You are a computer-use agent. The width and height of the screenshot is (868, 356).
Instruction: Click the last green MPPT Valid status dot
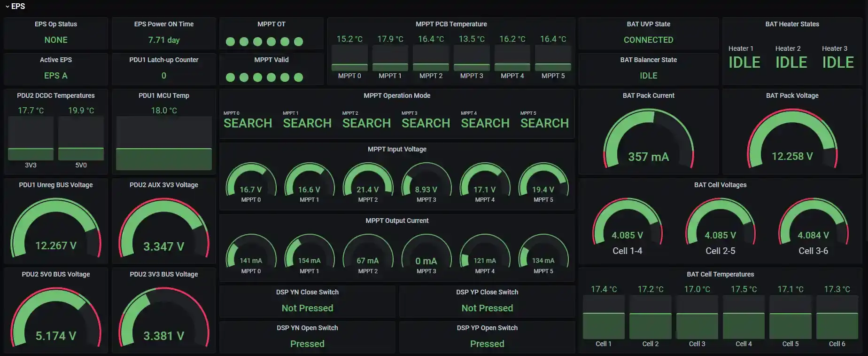298,77
